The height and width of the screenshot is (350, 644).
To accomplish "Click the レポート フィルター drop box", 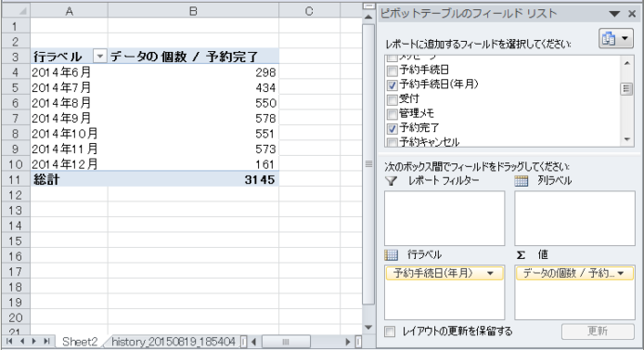I will click(x=444, y=218).
